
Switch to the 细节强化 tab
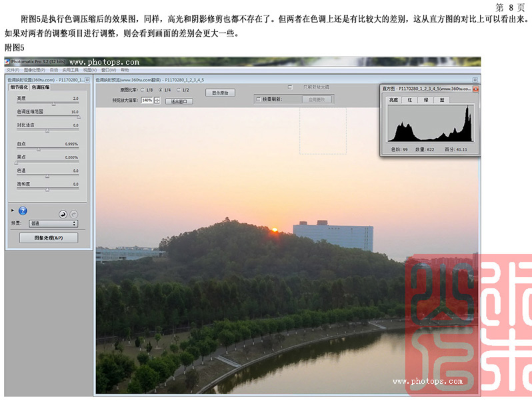pyautogui.click(x=19, y=87)
